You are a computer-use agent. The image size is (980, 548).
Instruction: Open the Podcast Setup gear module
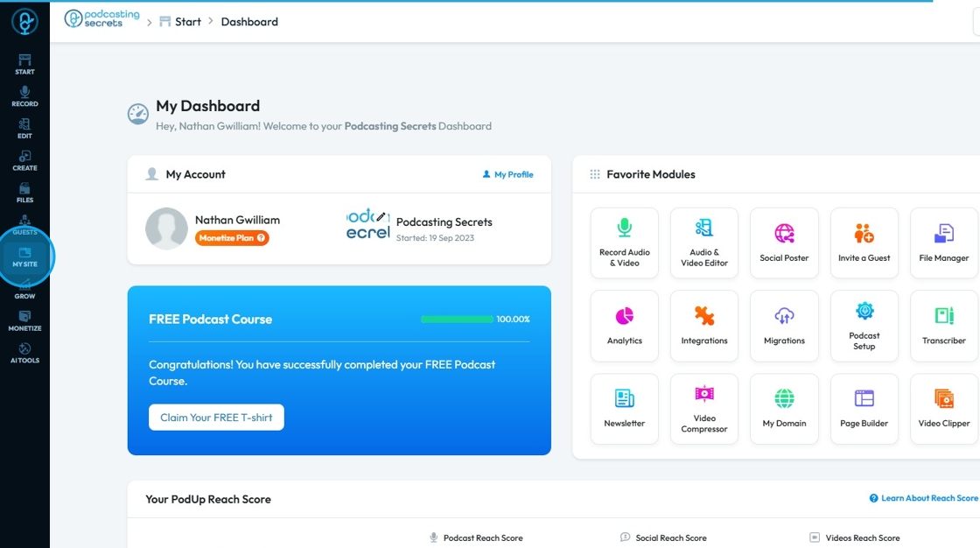point(864,326)
